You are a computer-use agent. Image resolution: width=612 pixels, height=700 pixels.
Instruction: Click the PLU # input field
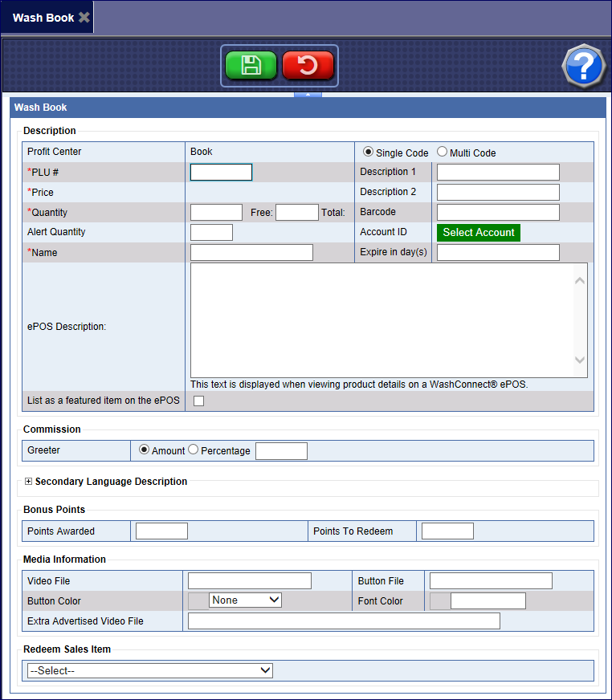221,173
